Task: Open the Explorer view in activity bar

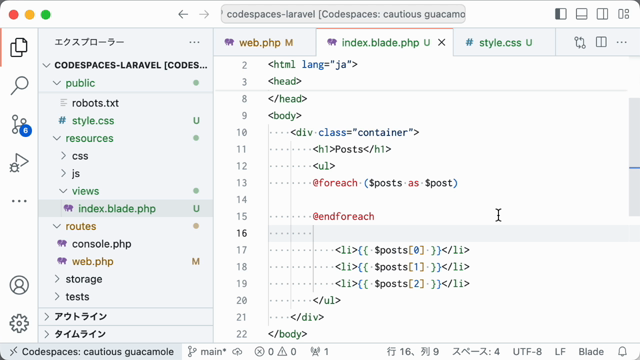Action: tap(19, 47)
